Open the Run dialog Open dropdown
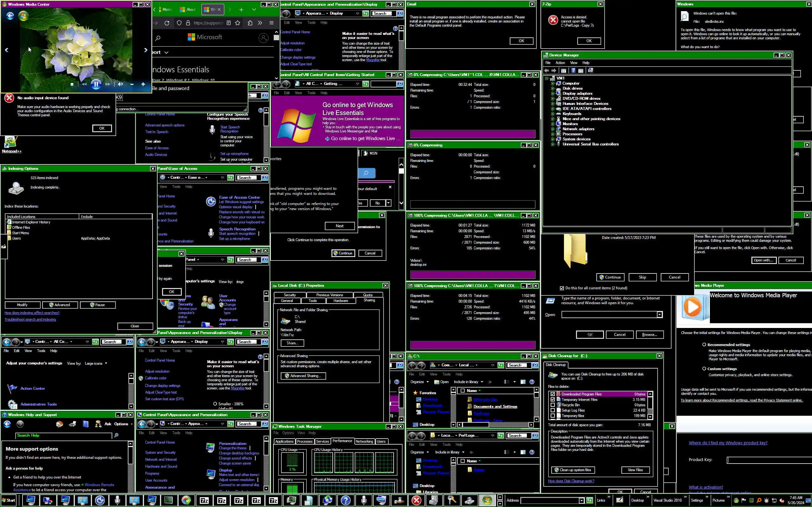The width and height of the screenshot is (812, 507). pyautogui.click(x=659, y=315)
